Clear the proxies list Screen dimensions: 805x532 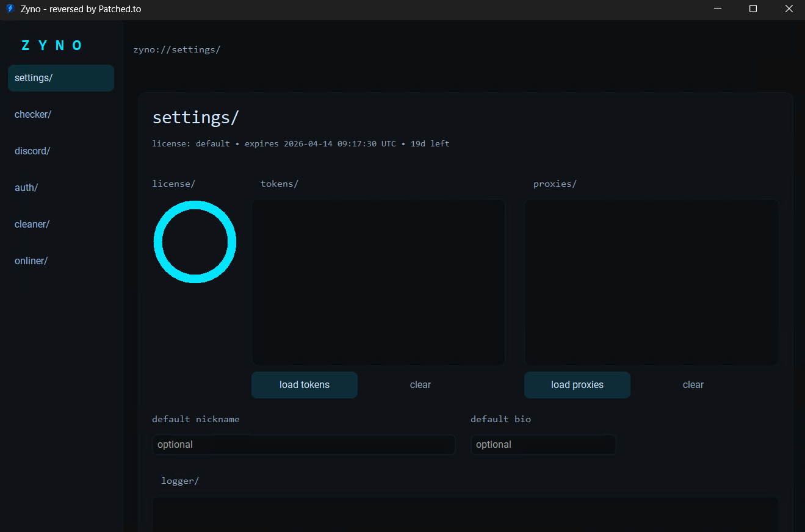pos(693,385)
